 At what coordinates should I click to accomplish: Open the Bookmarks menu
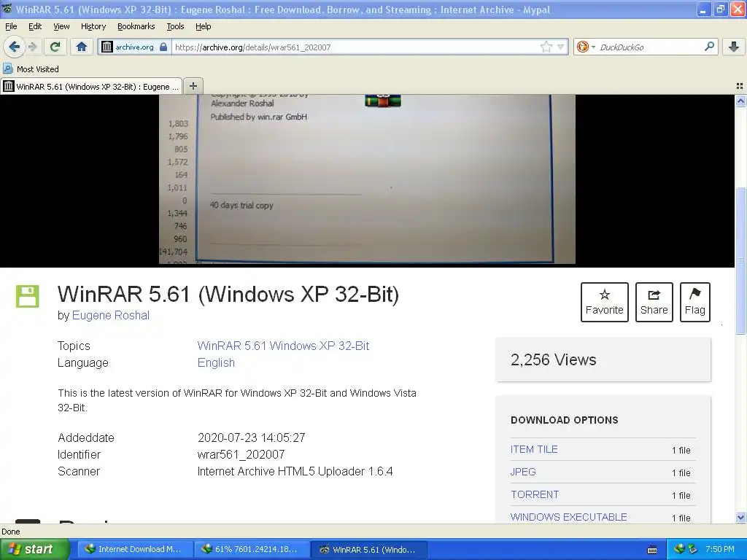tap(136, 26)
